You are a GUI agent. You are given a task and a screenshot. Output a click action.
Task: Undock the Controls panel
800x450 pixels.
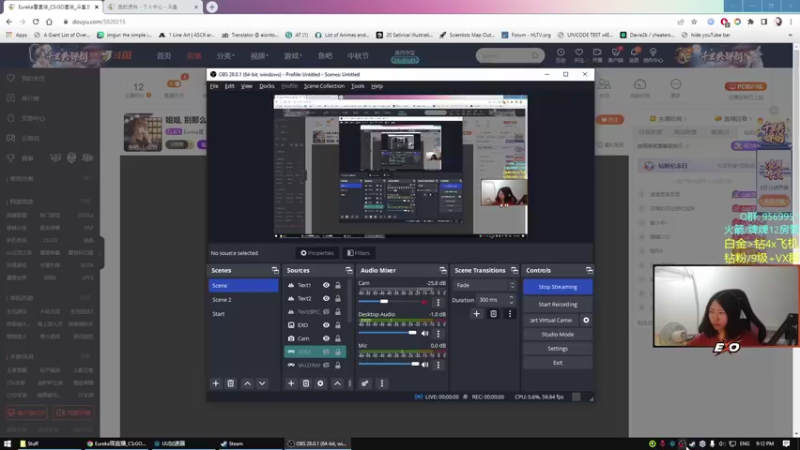coord(589,270)
